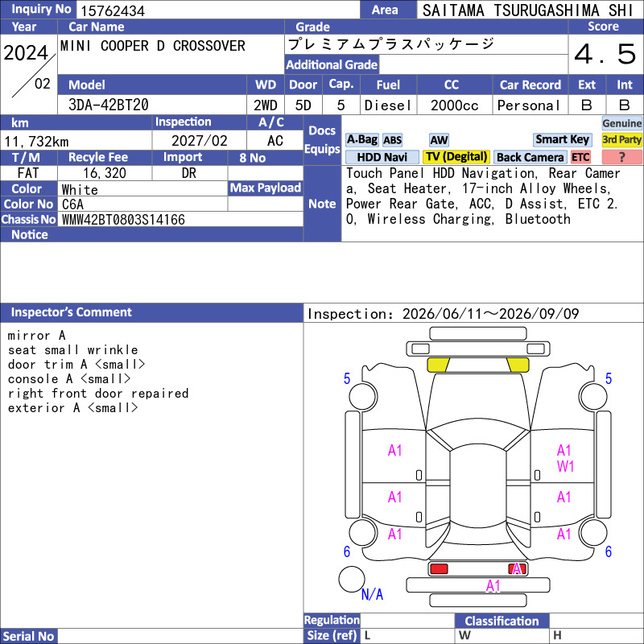This screenshot has width=644, height=644.
Task: Click the ABS equipment badge
Action: [x=392, y=140]
